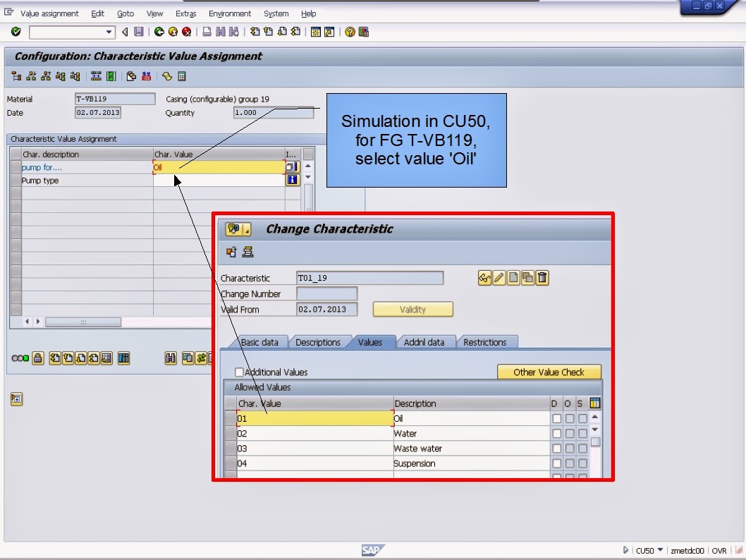
Task: Click the yellow scroll icon in application toolbar
Action: (x=167, y=76)
